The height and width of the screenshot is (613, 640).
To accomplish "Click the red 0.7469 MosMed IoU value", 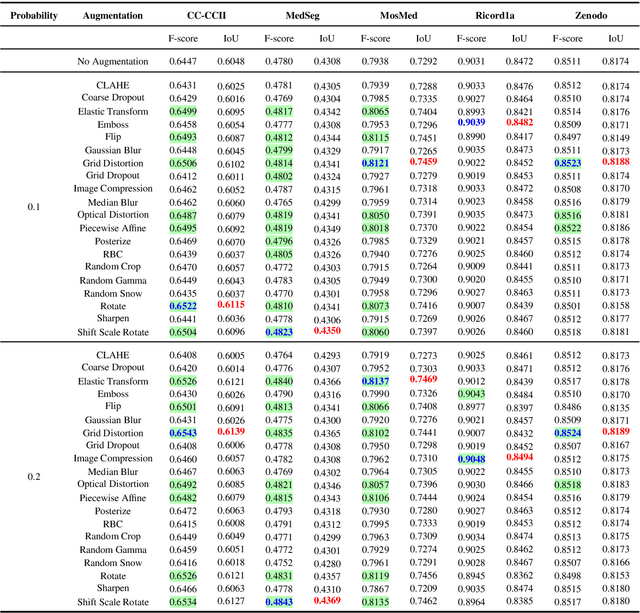I will (x=423, y=379).
